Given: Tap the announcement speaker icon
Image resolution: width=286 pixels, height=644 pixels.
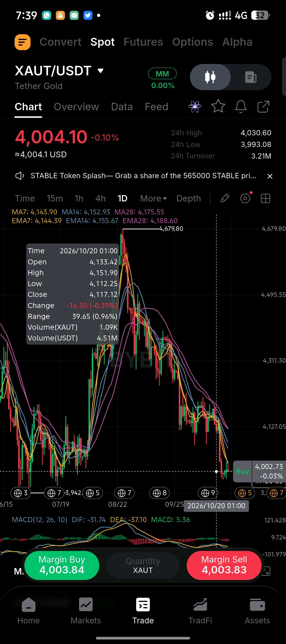Looking at the screenshot, I should 20,176.
